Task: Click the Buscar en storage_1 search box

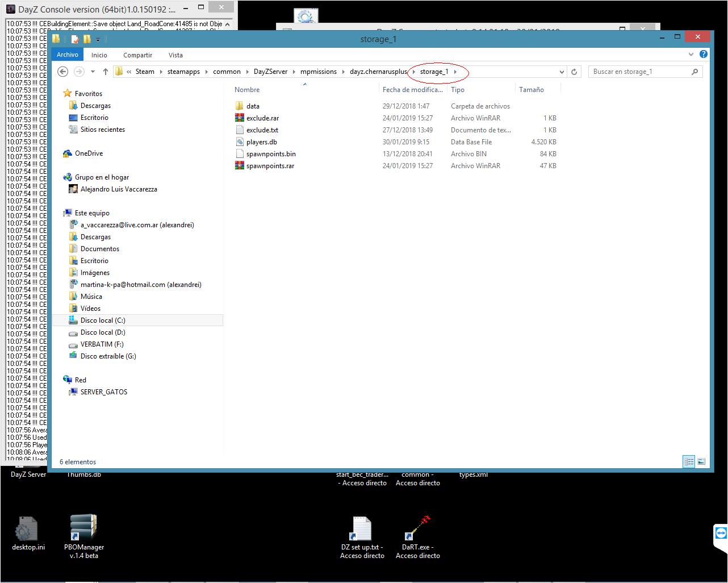Action: point(645,72)
